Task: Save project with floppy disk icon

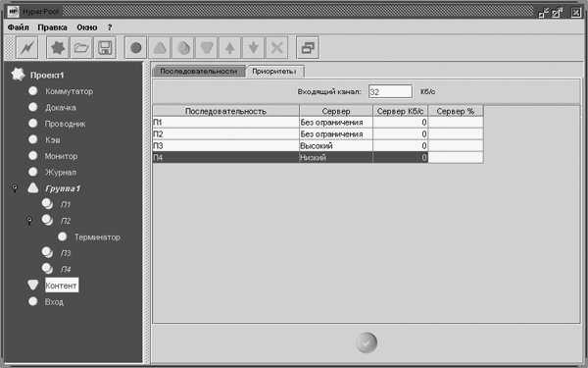Action: (105, 48)
